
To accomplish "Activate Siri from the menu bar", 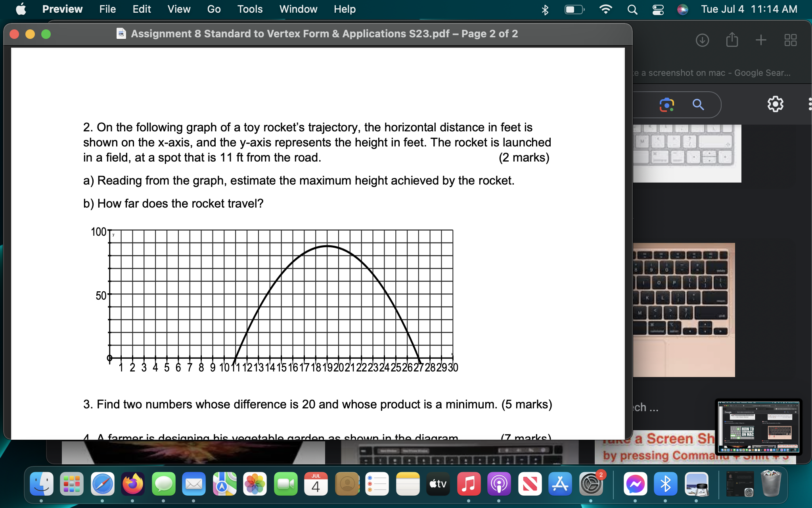I will [683, 9].
